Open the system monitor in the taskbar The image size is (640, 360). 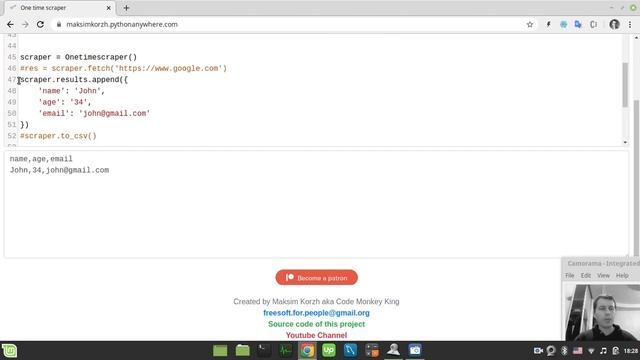[x=286, y=351]
